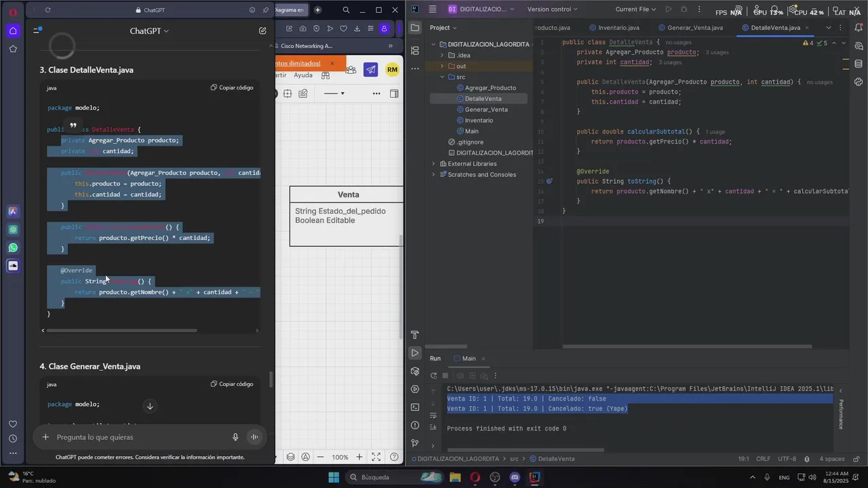Viewport: 868px width, 488px height.
Task: Collapse the DIGITALIZACION_LAGORDITA root node
Action: coord(434,44)
